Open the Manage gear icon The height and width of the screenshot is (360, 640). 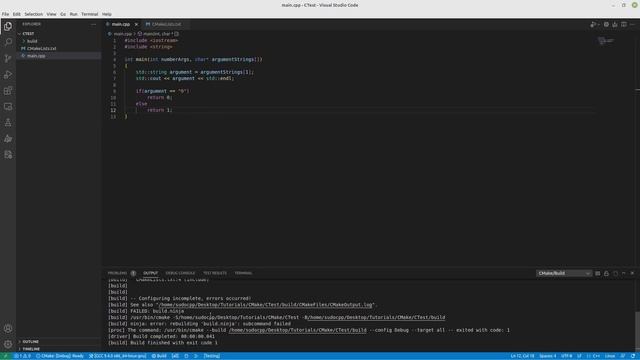click(x=8, y=344)
